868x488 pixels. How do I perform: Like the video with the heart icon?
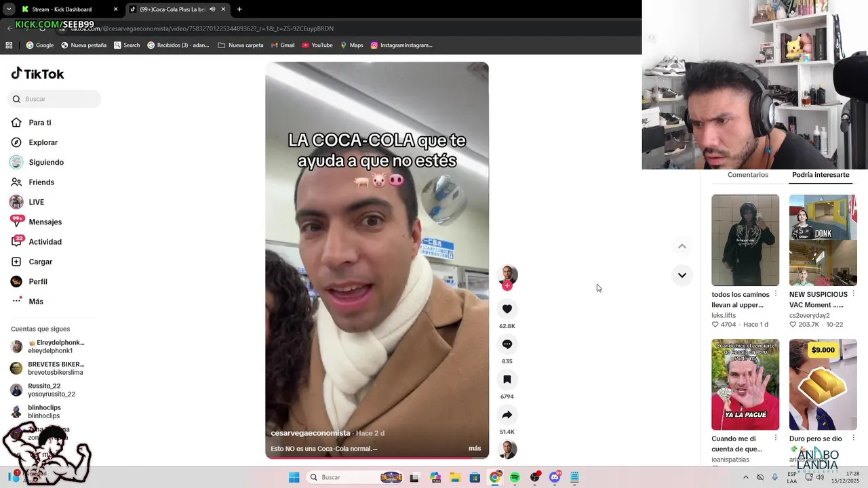tap(507, 309)
